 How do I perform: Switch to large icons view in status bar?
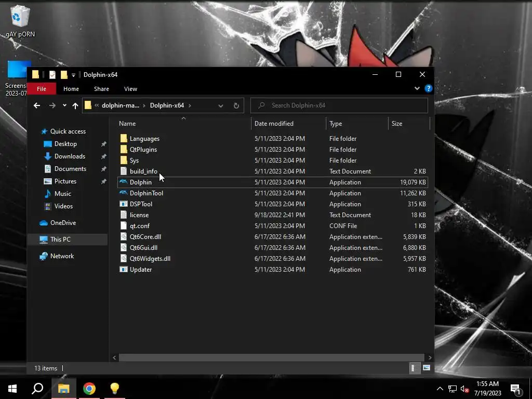point(427,368)
